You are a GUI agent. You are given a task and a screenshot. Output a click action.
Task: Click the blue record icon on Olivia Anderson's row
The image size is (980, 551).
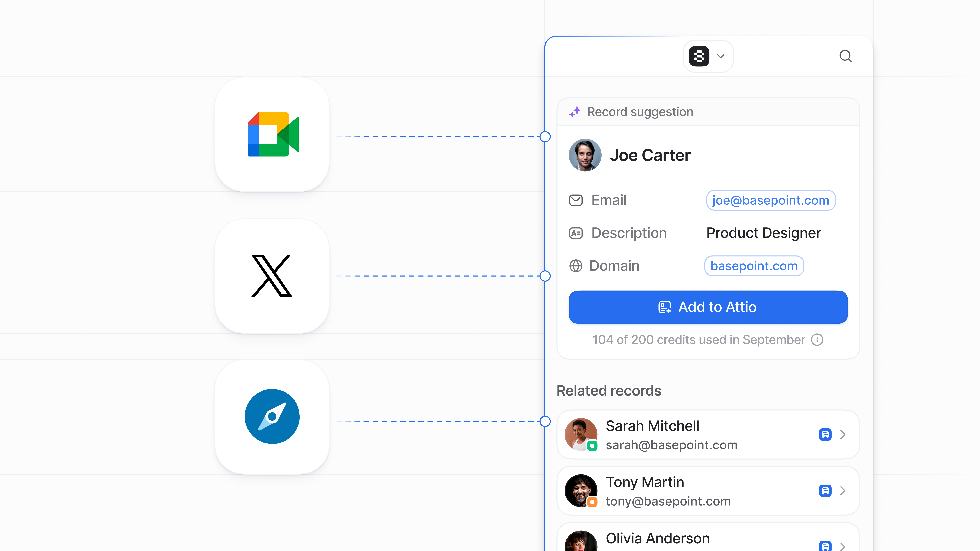[x=825, y=546]
